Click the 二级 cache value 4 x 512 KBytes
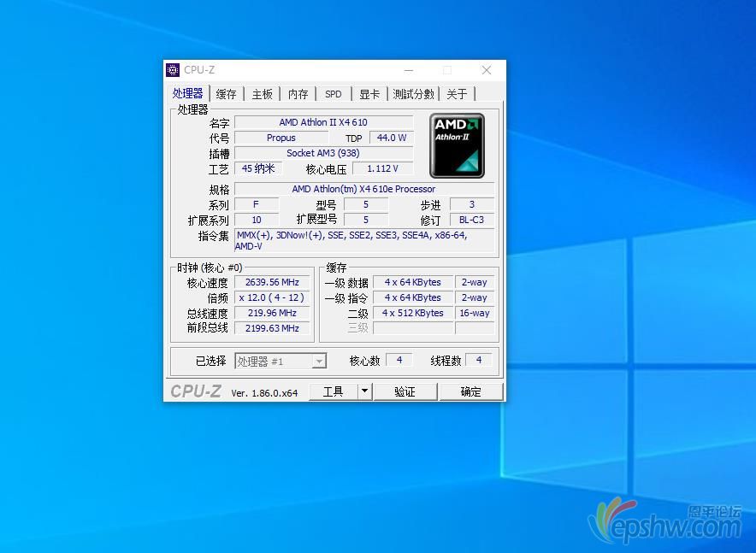Viewport: 756px width, 553px height. [x=413, y=313]
